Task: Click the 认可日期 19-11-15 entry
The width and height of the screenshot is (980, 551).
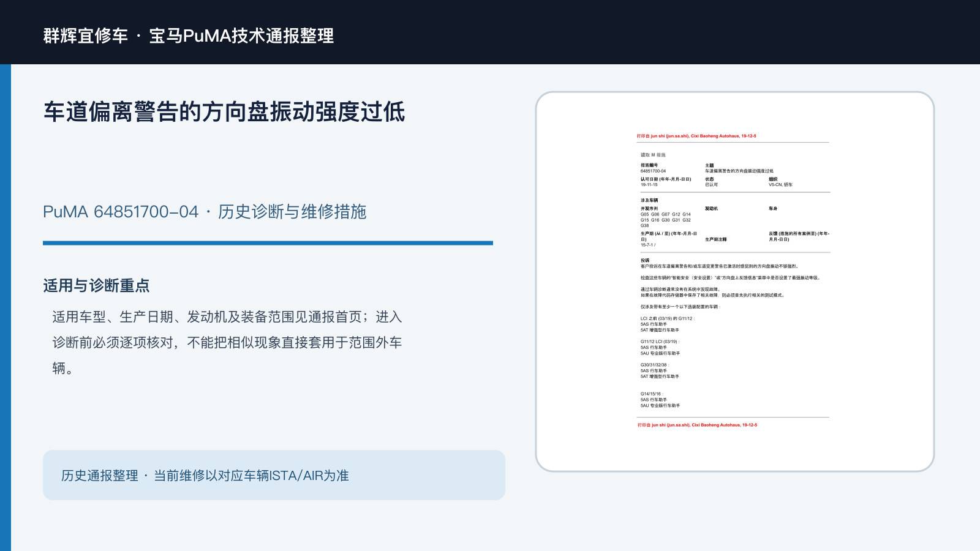Action: click(x=666, y=182)
